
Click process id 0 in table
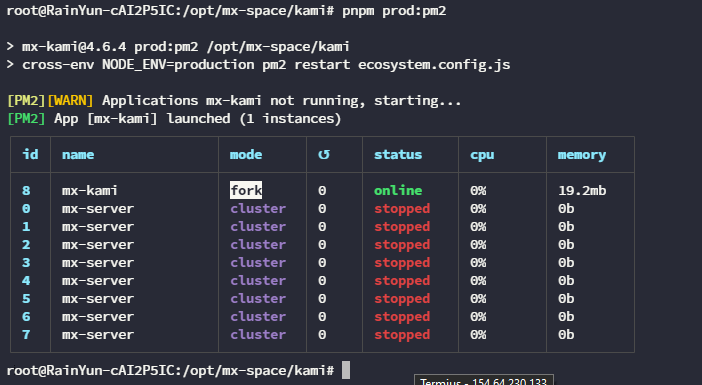[26, 209]
